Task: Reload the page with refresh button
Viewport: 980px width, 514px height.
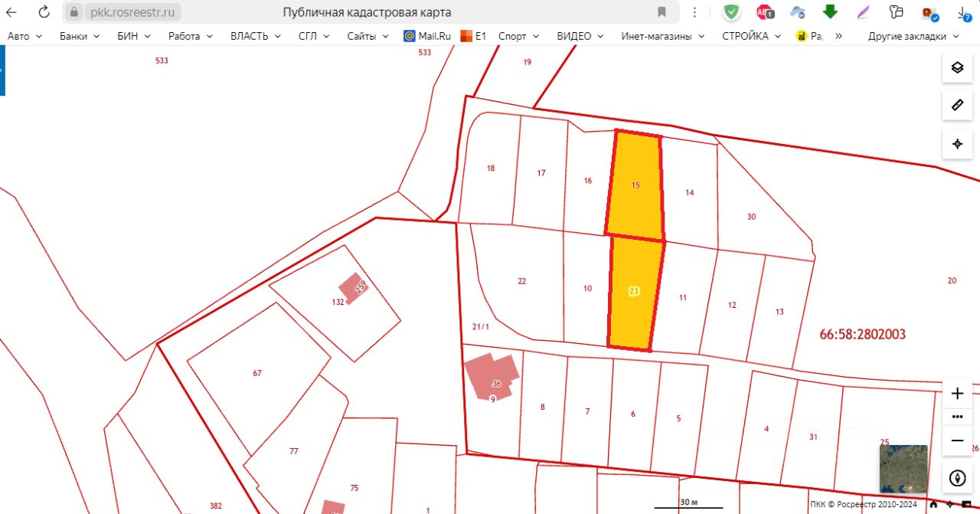Action: [44, 12]
